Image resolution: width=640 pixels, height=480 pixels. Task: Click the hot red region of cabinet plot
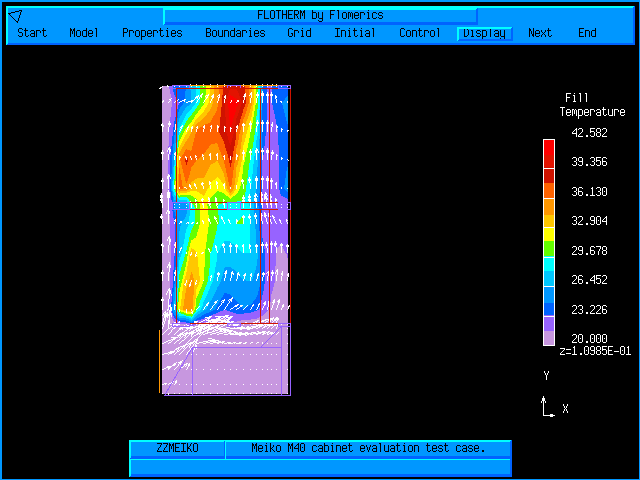coord(232,118)
